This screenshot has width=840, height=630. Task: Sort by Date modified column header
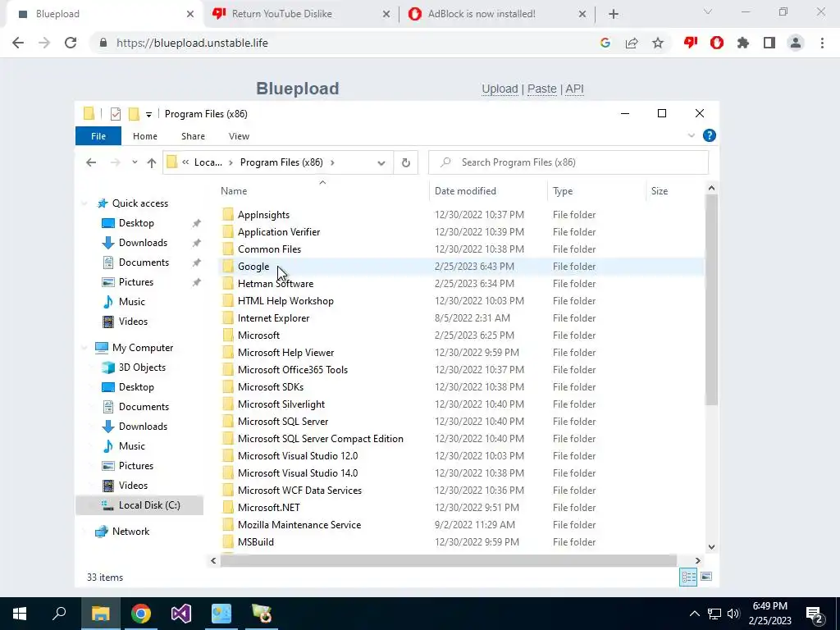tap(488, 190)
